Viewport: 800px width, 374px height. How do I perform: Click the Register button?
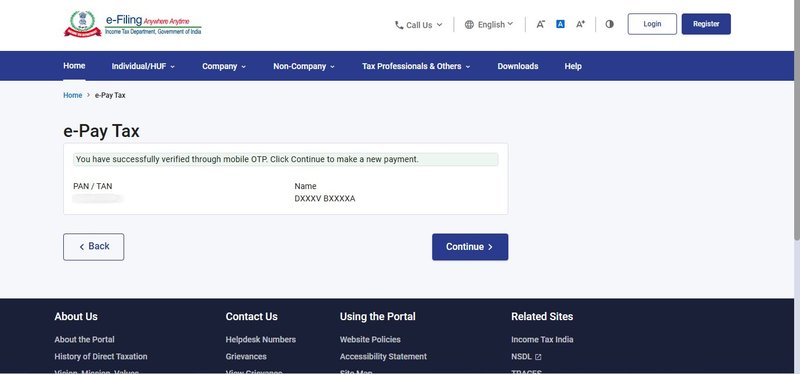706,24
